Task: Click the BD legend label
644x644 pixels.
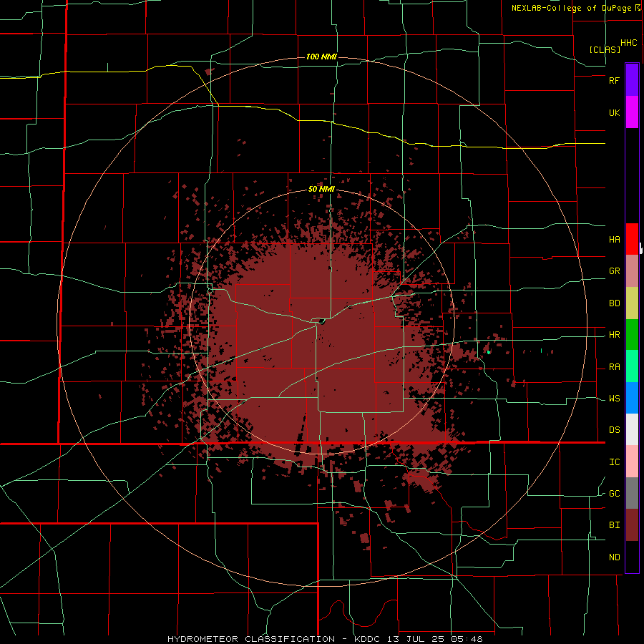Action: tap(614, 303)
